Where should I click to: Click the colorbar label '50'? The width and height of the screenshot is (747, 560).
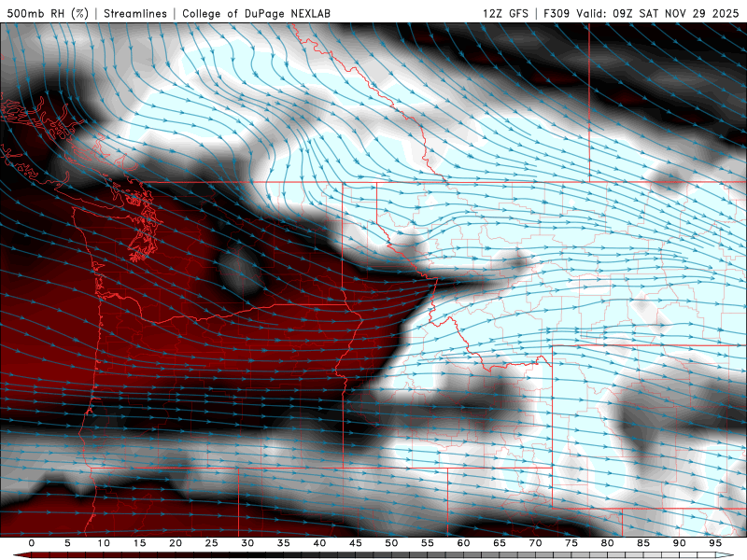[x=391, y=543]
